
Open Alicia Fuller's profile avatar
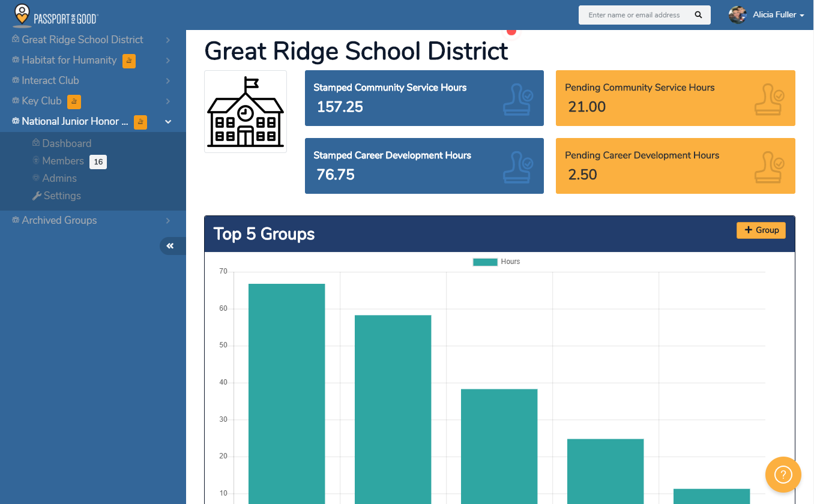click(737, 15)
